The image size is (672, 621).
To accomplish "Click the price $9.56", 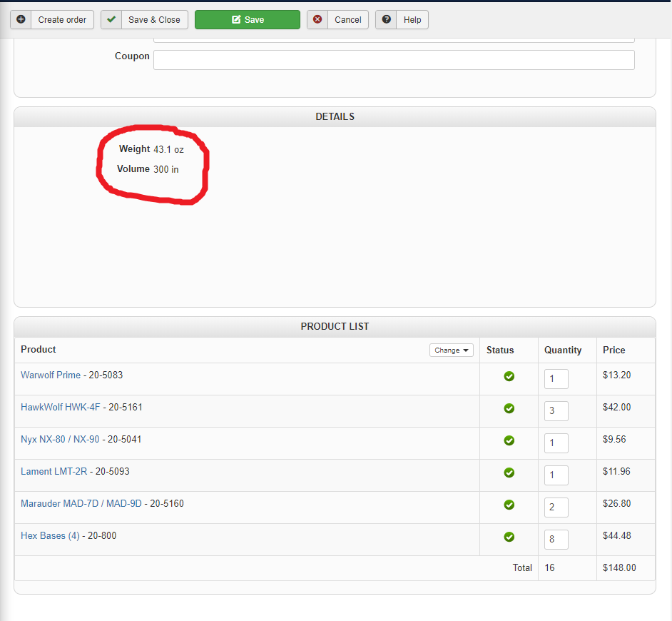I will point(614,439).
